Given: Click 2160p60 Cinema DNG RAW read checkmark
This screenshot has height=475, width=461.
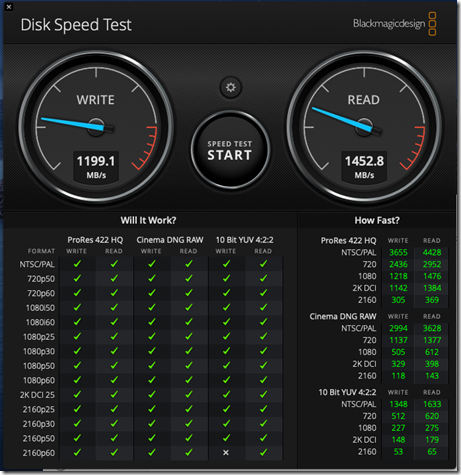Looking at the screenshot, I should [x=189, y=452].
